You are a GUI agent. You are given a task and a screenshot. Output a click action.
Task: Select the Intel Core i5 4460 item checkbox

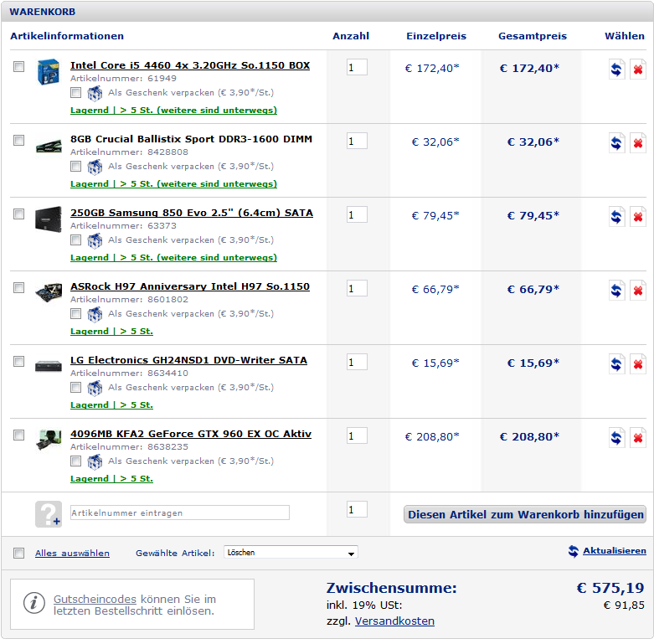pos(18,66)
